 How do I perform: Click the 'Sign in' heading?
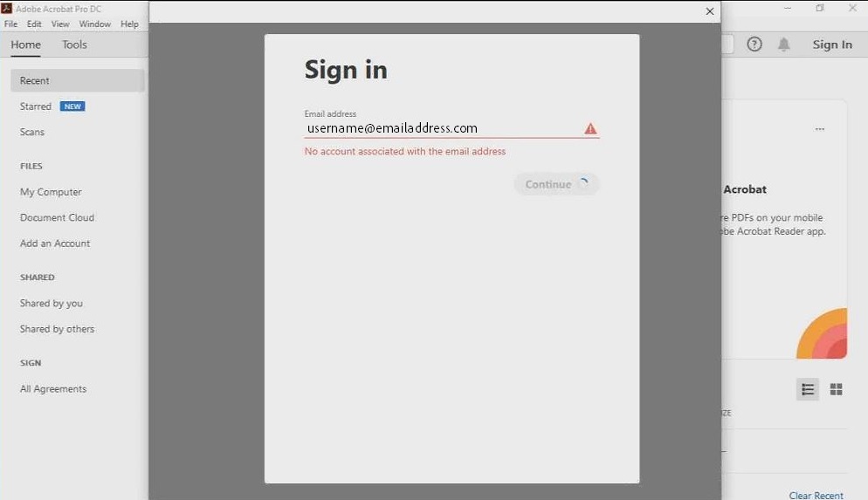click(346, 70)
